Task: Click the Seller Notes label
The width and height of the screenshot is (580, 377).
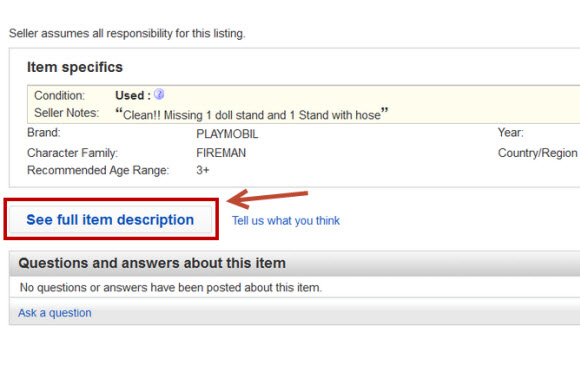Action: 67,113
